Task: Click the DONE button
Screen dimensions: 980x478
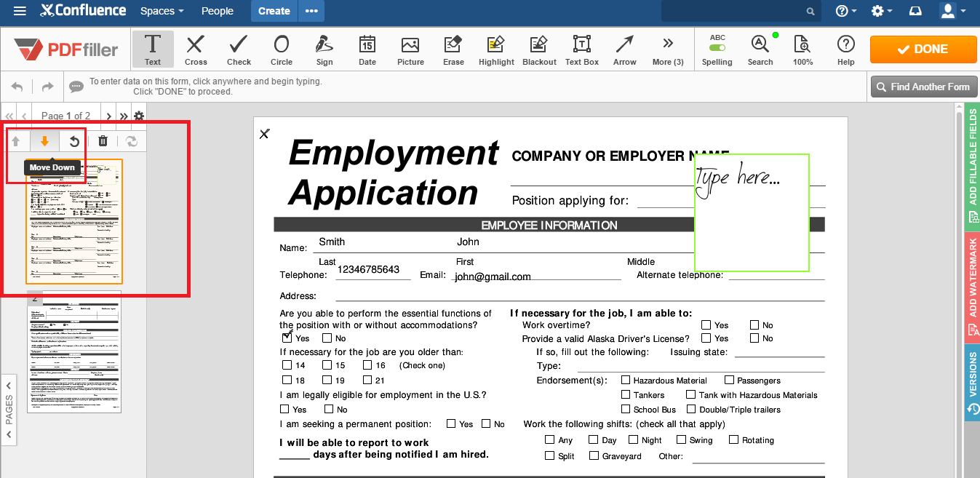Action: point(923,49)
